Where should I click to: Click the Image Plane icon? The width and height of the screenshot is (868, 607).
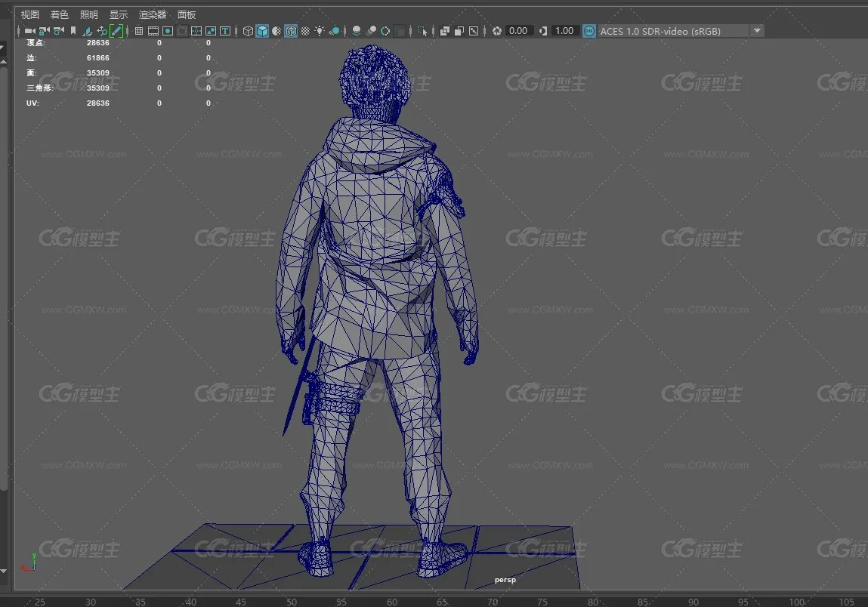point(88,31)
